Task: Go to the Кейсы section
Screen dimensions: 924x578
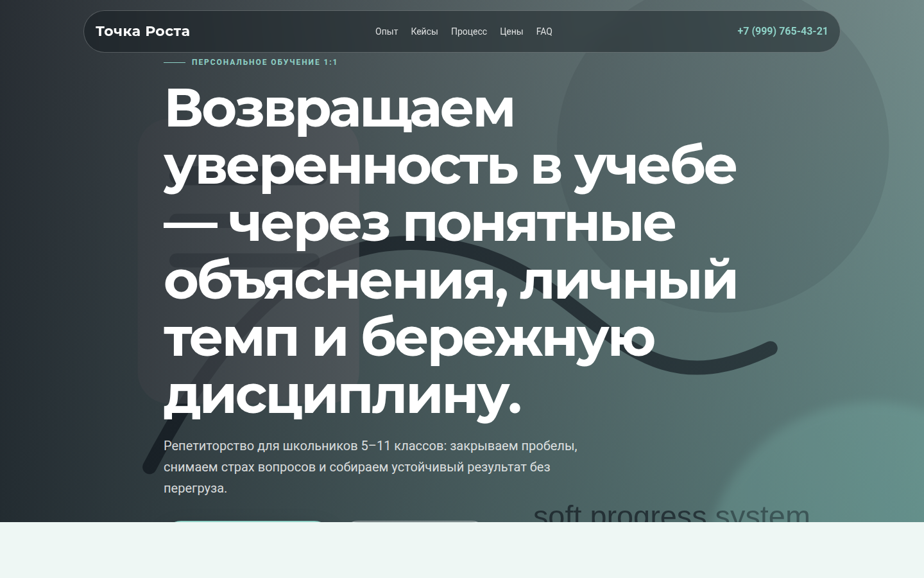Action: point(424,31)
